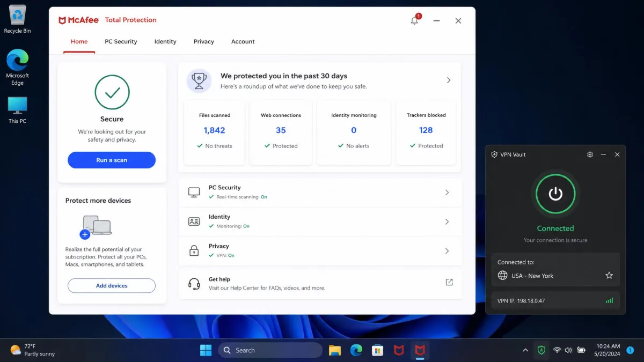Open clock and date 10:24 AM
The height and width of the screenshot is (362, 644).
pos(607,350)
